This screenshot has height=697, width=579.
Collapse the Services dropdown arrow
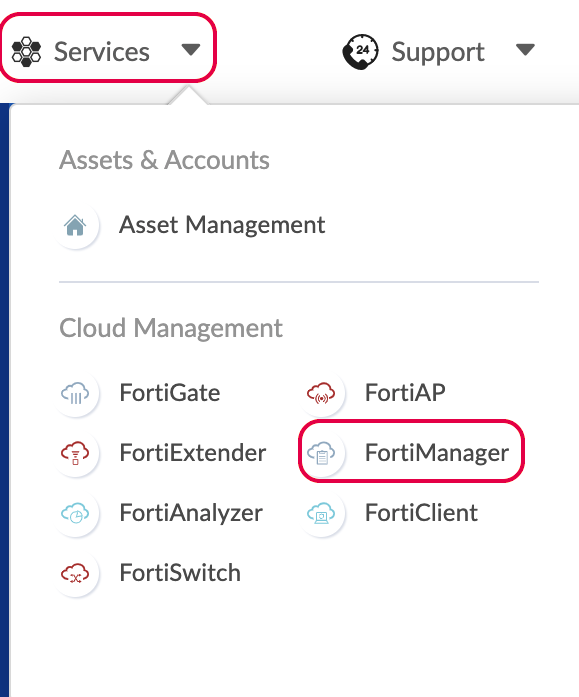(191, 50)
